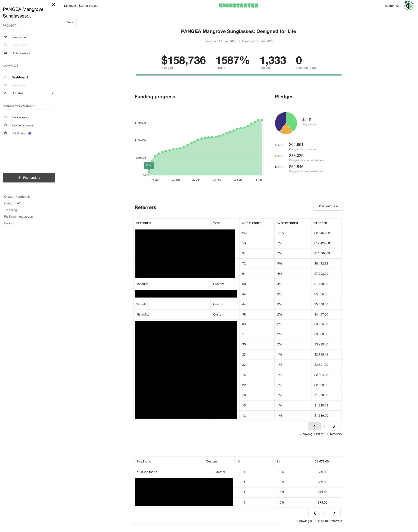Click the 1fs.fnd.to referrer row
Screen dimensions: 418x532
[238, 314]
